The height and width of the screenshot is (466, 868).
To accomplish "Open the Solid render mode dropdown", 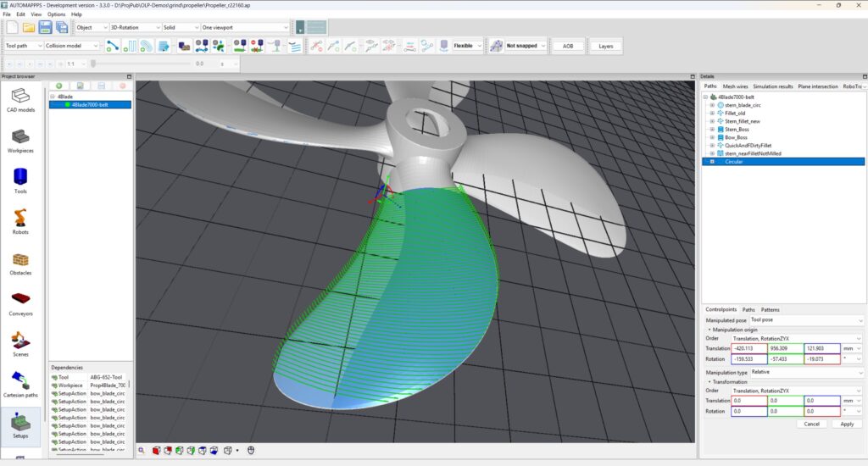I will (x=181, y=27).
